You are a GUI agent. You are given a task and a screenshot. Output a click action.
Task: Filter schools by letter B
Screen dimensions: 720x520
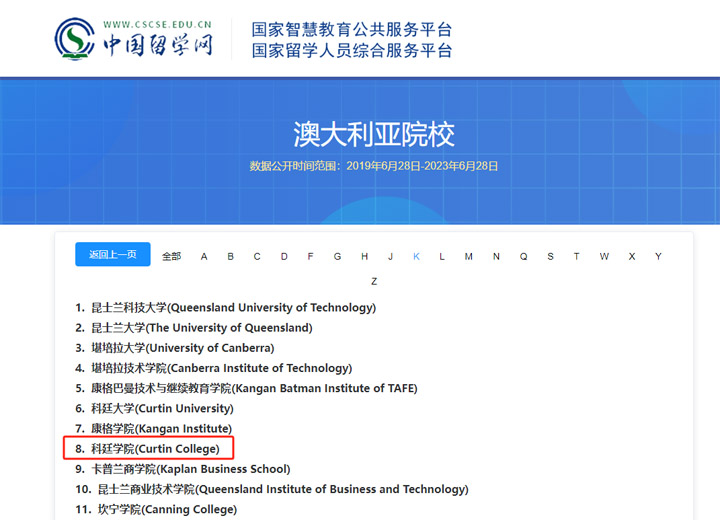(231, 256)
